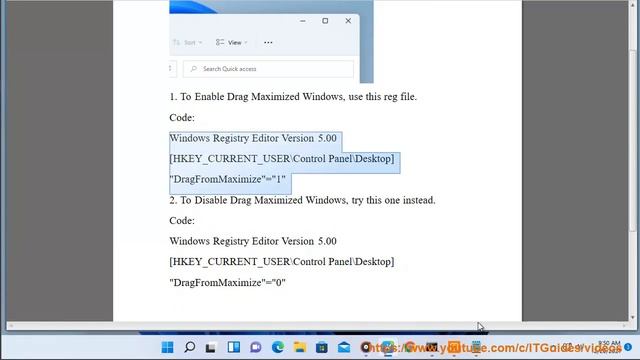Viewport: 640px width, 360px height.
Task: Click unhighlighted '[HKEY_CURRENT_USER\Control Panel\Desktop]' line
Action: click(x=282, y=262)
